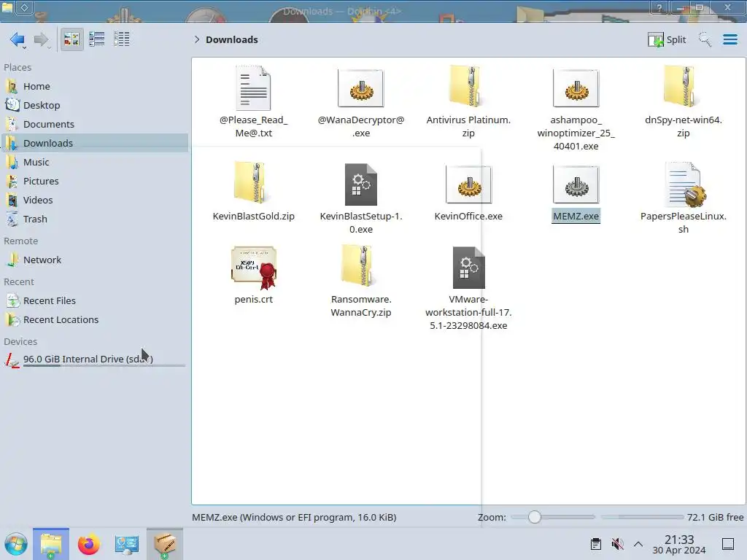Adjust the Zoom slider handle

[535, 517]
